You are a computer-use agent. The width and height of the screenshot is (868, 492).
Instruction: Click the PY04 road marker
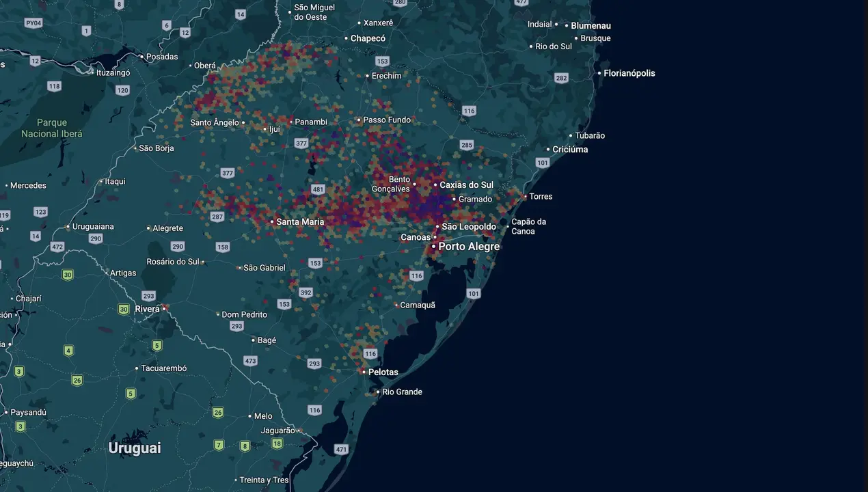(33, 23)
